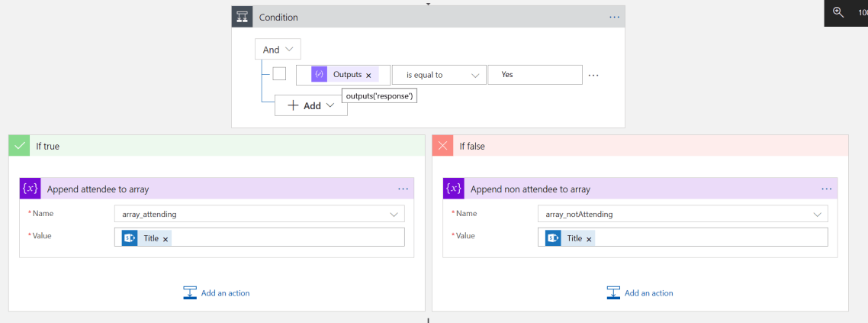The height and width of the screenshot is (323, 868).
Task: Click the Condition card branching icon
Action: (245, 18)
